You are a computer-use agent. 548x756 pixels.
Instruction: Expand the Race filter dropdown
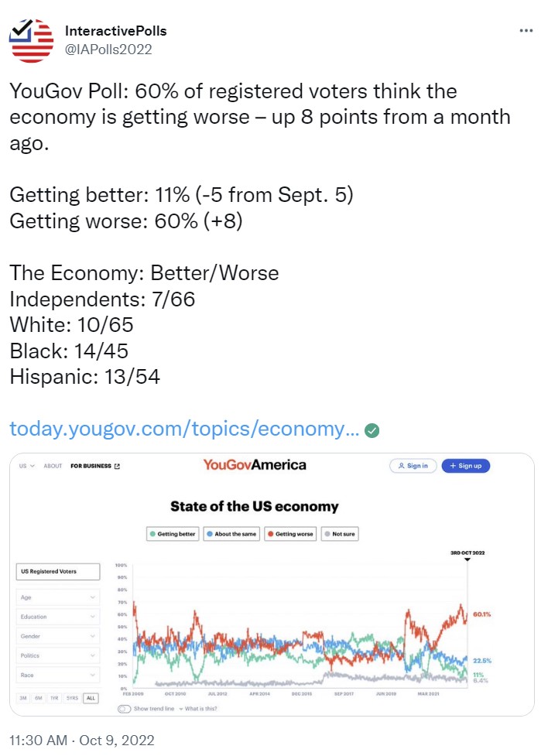coord(58,675)
